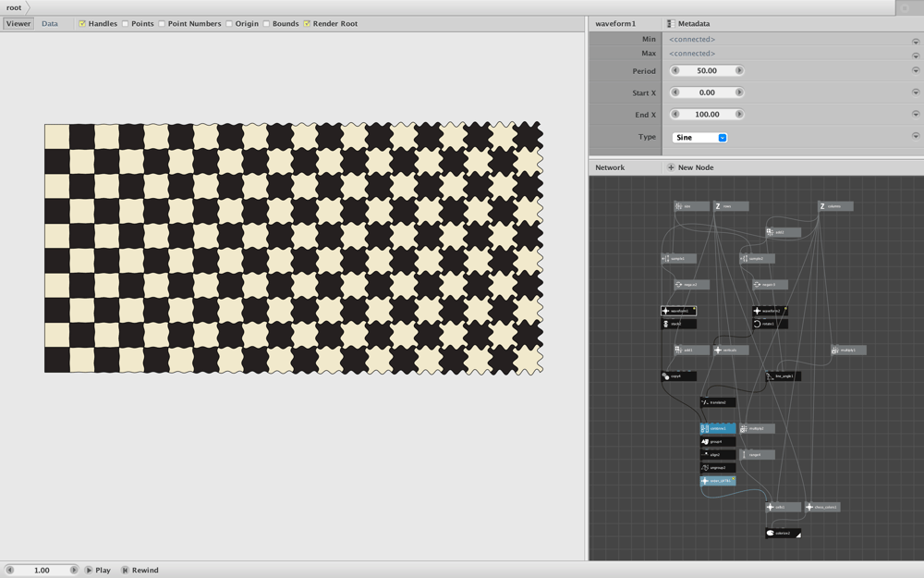
Task: Decrease the End X value
Action: click(675, 115)
